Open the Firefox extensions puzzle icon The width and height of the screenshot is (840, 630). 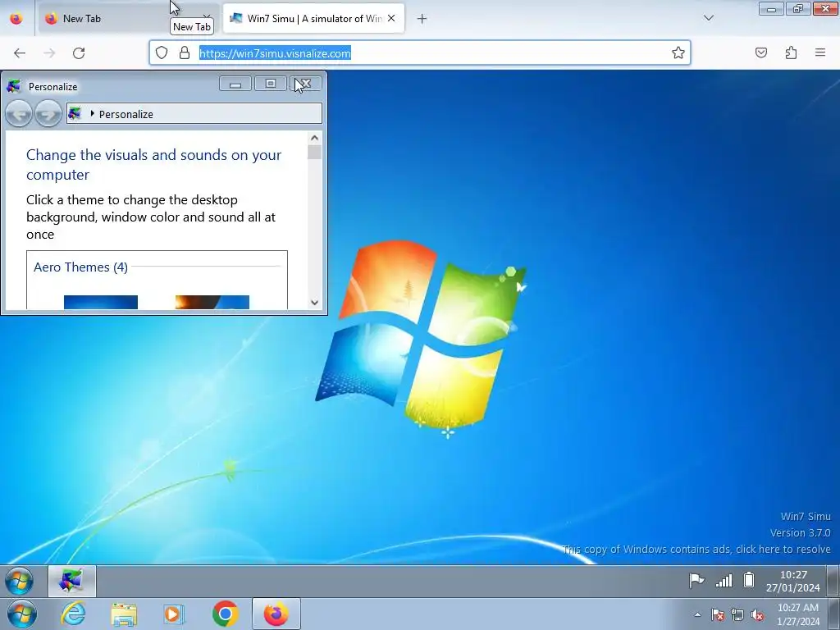[x=791, y=52]
